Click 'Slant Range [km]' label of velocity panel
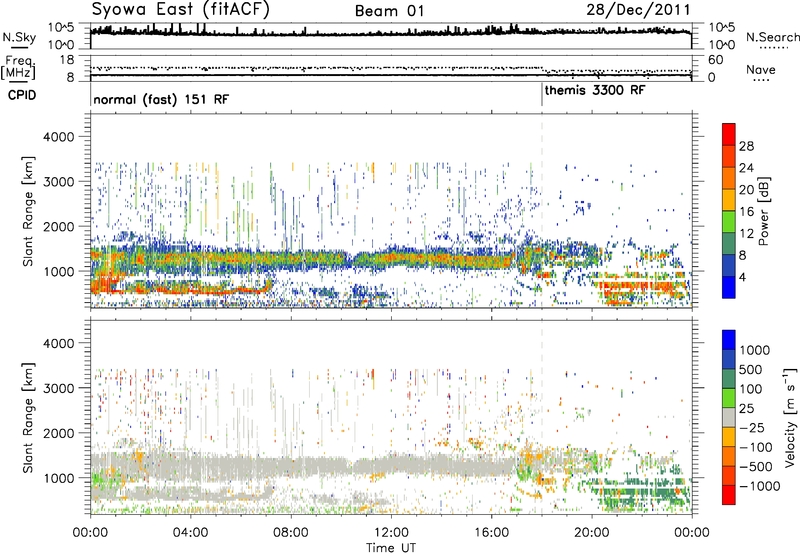800x554 pixels. click(x=28, y=417)
